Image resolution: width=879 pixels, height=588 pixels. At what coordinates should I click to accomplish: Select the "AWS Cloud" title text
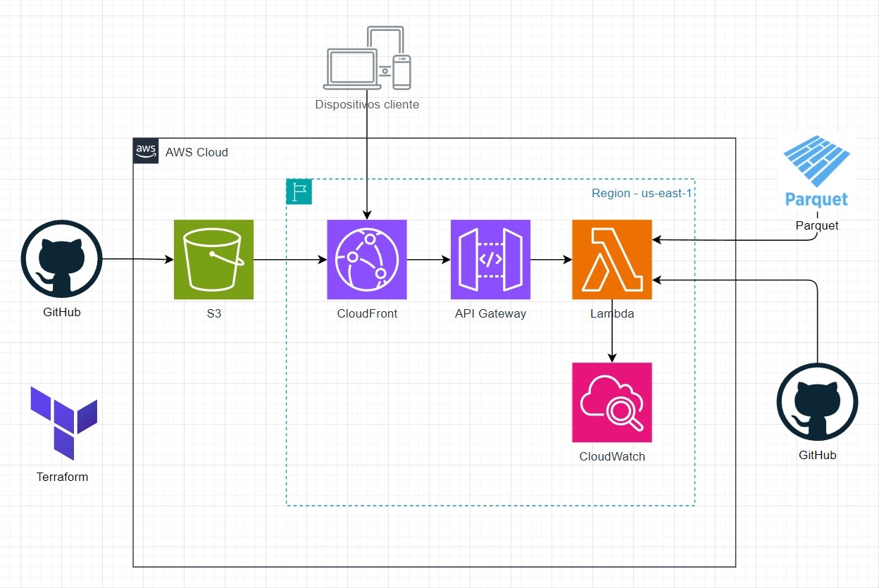197,152
